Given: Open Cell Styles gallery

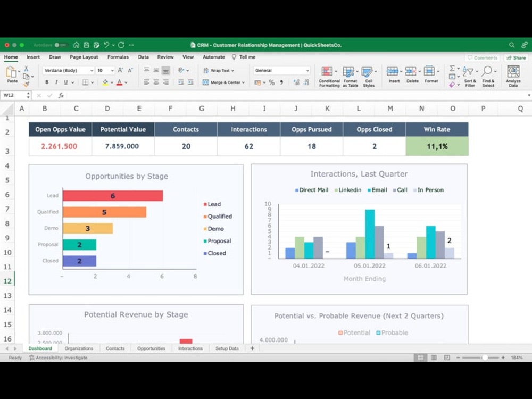Looking at the screenshot, I should [369, 77].
